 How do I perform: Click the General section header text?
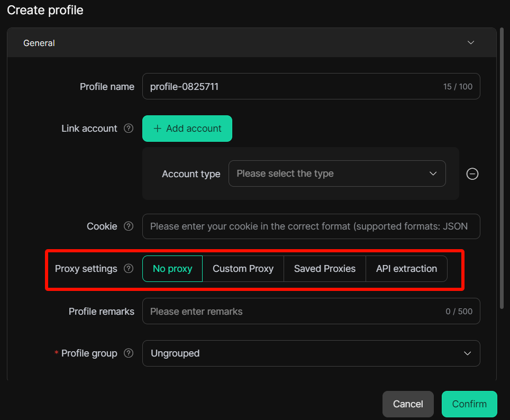coord(39,43)
